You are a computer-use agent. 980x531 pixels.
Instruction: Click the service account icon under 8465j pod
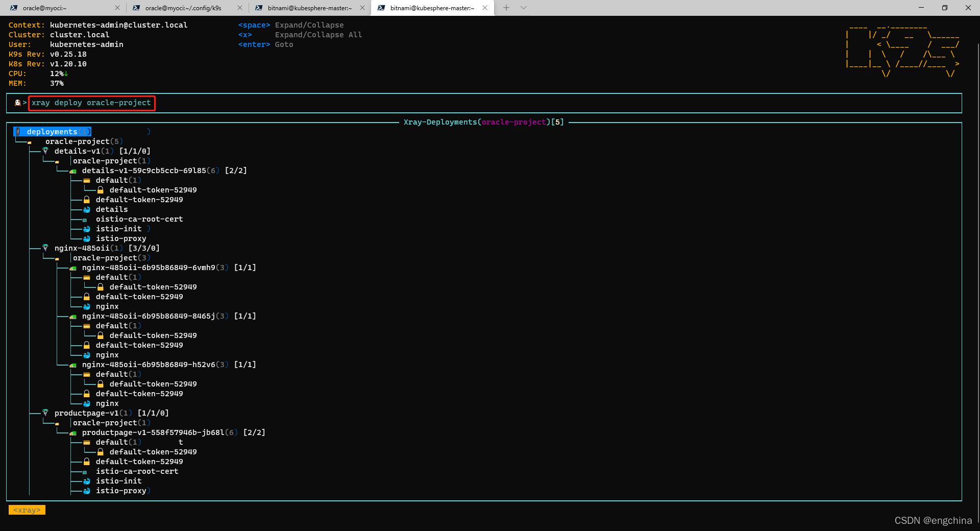[x=87, y=326]
